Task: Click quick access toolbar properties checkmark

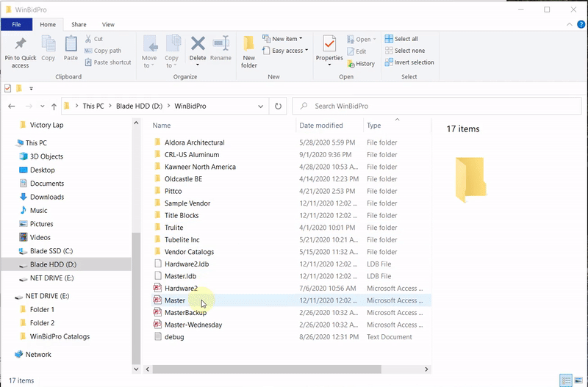Action: click(x=7, y=88)
